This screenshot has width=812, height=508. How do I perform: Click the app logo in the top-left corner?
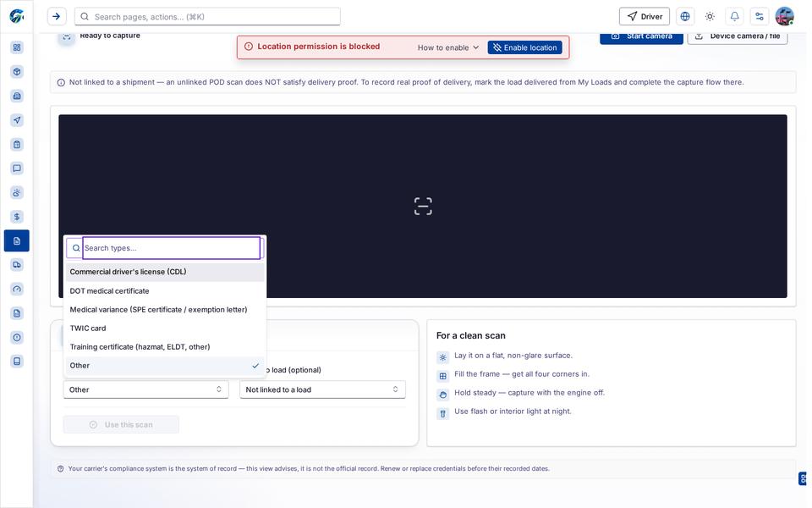pyautogui.click(x=17, y=16)
